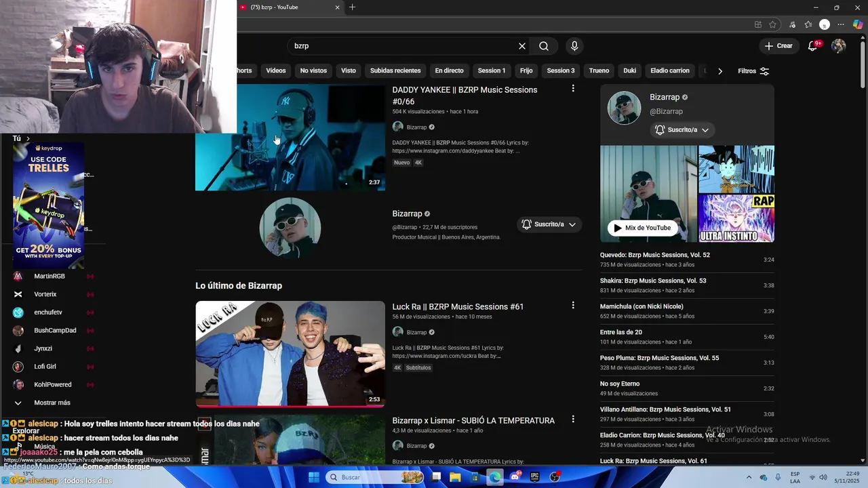Open more options for DADDY YANKEE BZRP session video
Screen dimensions: 868x488
point(573,88)
